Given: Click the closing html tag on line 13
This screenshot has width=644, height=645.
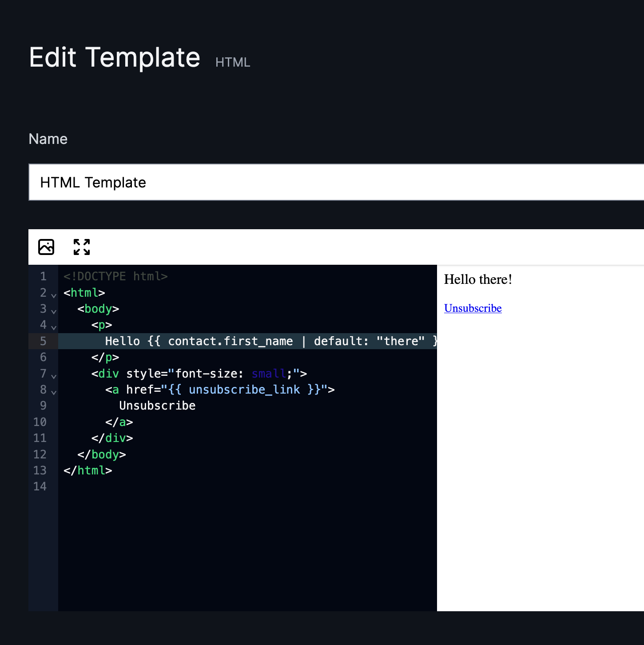Looking at the screenshot, I should pos(87,470).
